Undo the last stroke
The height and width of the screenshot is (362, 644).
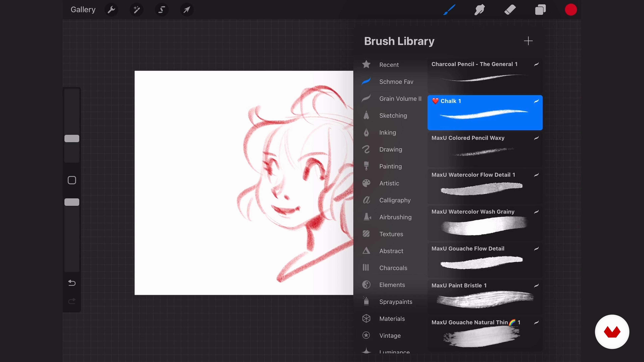point(72,283)
